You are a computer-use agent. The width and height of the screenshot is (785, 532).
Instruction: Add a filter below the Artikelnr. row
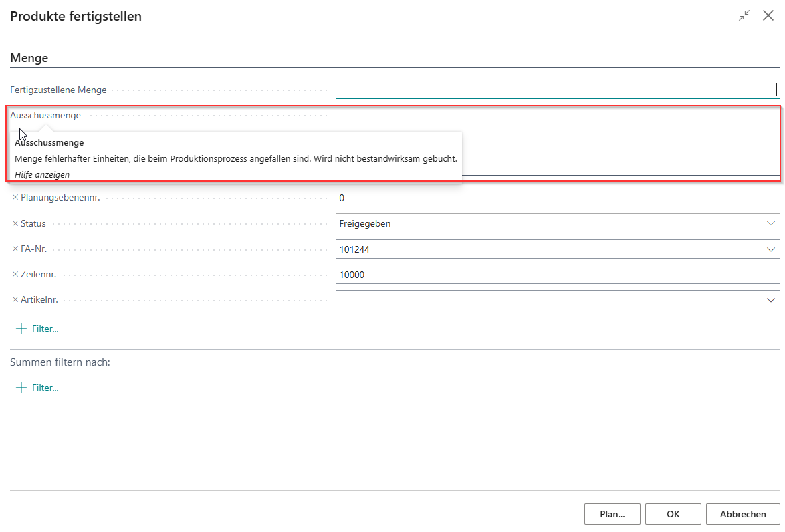(37, 329)
